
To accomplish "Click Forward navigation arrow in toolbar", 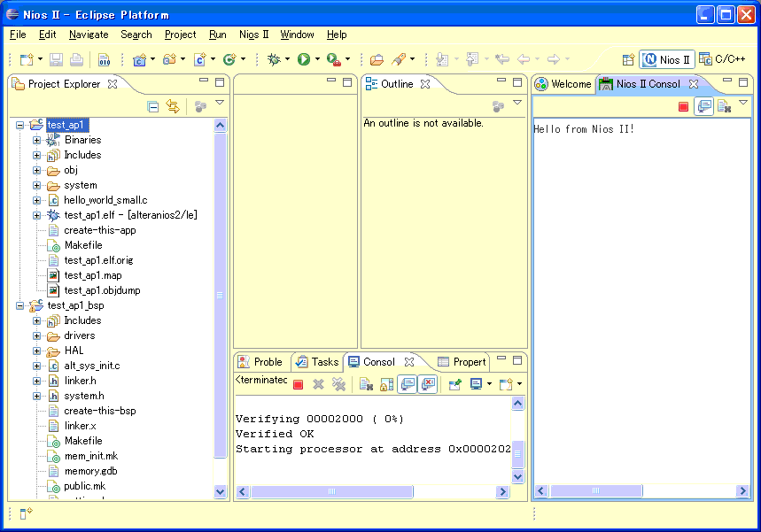I will (554, 59).
